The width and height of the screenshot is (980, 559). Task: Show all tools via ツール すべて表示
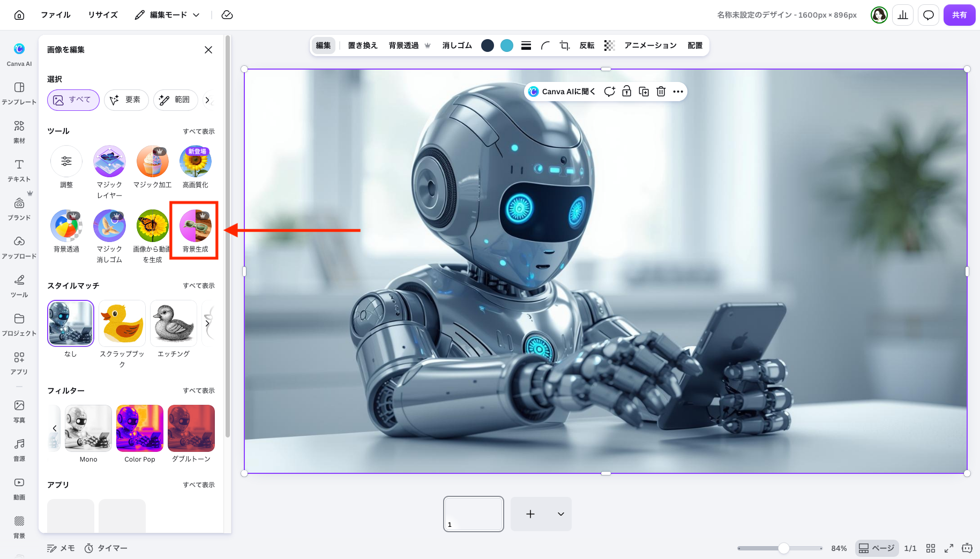(199, 132)
